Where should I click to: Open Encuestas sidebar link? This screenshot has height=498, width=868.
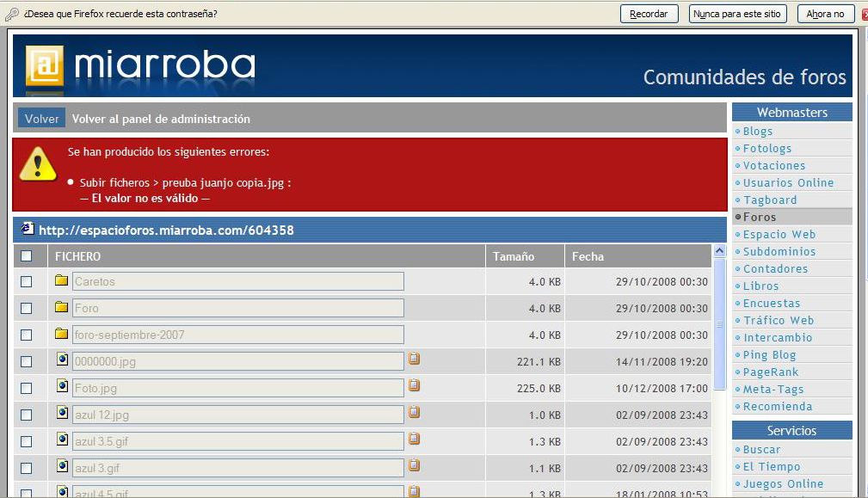[772, 304]
